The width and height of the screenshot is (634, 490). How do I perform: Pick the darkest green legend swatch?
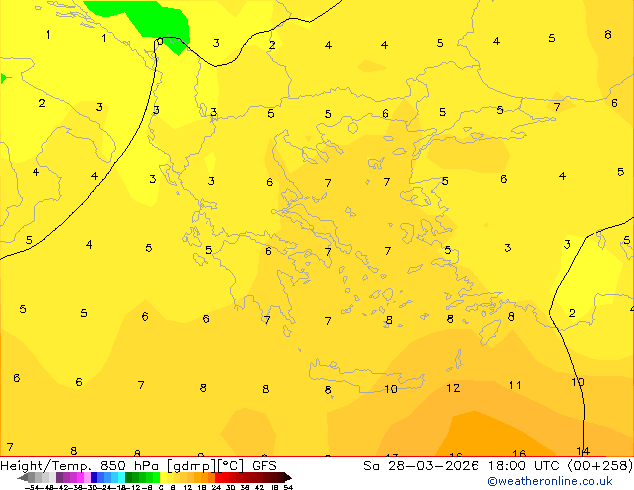pyautogui.click(x=129, y=477)
